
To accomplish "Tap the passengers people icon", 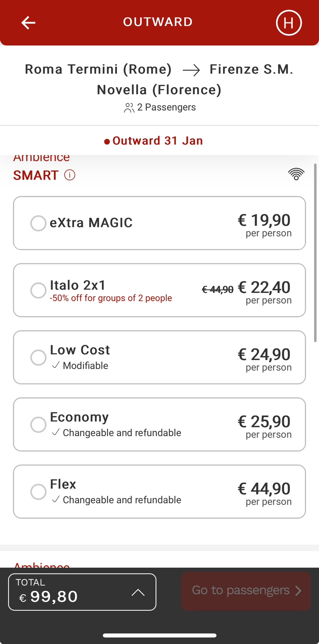I will tap(129, 108).
